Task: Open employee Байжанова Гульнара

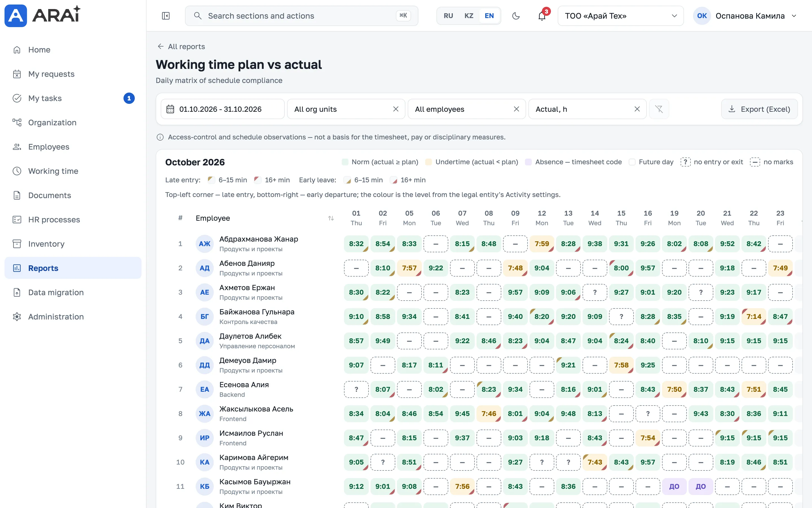Action: 257,312
